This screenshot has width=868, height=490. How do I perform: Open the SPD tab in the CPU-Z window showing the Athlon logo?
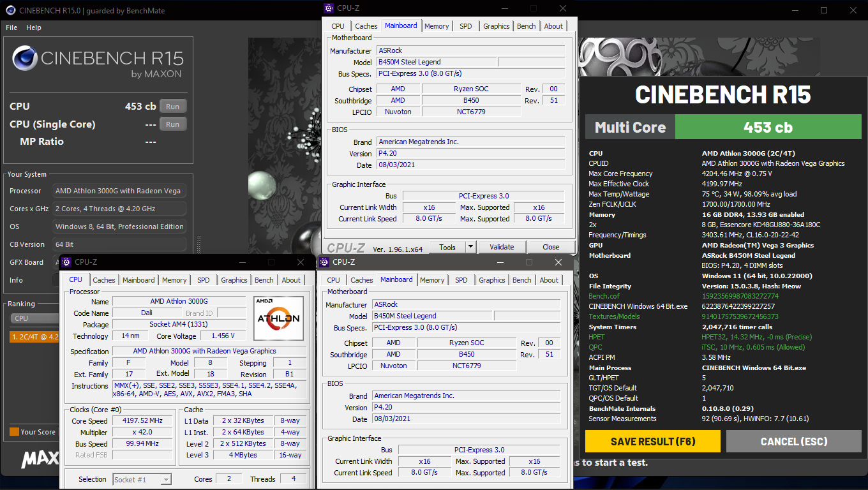[204, 280]
